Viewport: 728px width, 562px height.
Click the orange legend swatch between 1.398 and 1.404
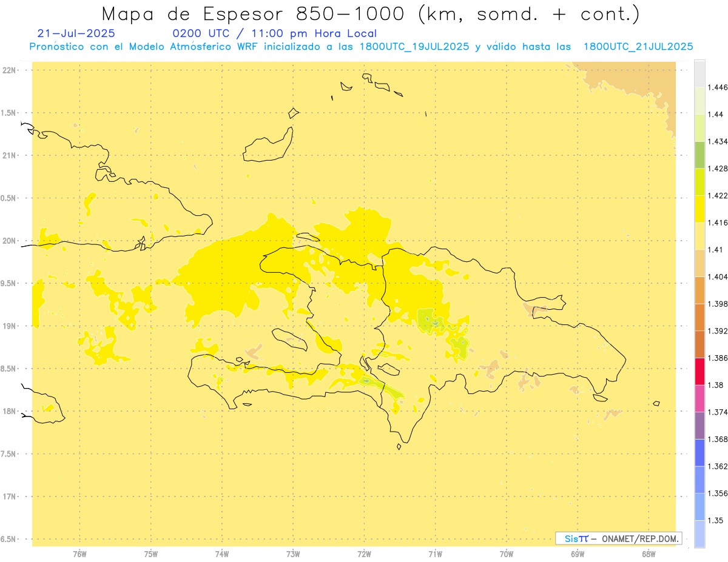click(699, 290)
